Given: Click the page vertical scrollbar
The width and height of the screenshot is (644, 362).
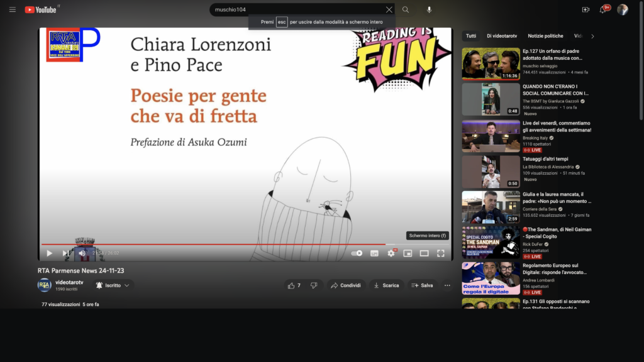Looking at the screenshot, I should (x=641, y=62).
